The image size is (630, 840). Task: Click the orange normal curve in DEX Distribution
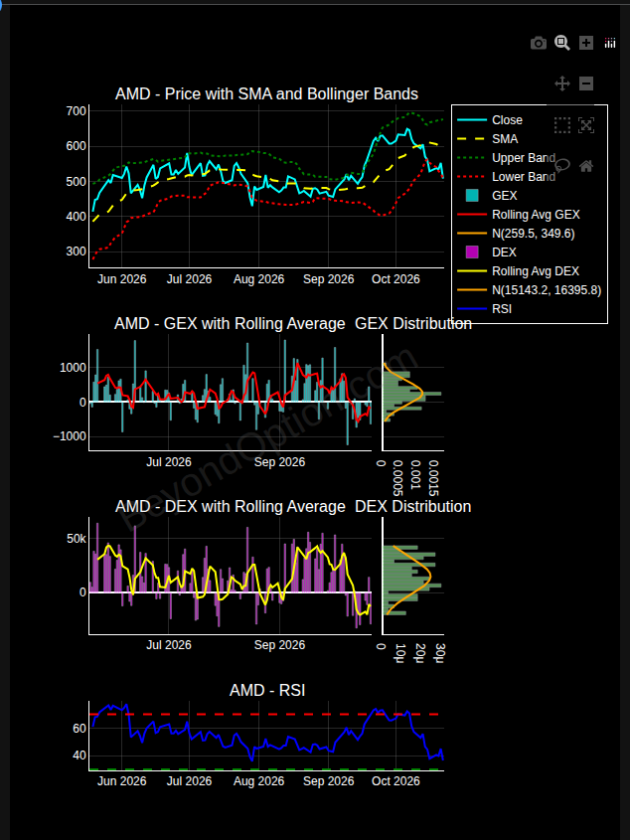(429, 577)
